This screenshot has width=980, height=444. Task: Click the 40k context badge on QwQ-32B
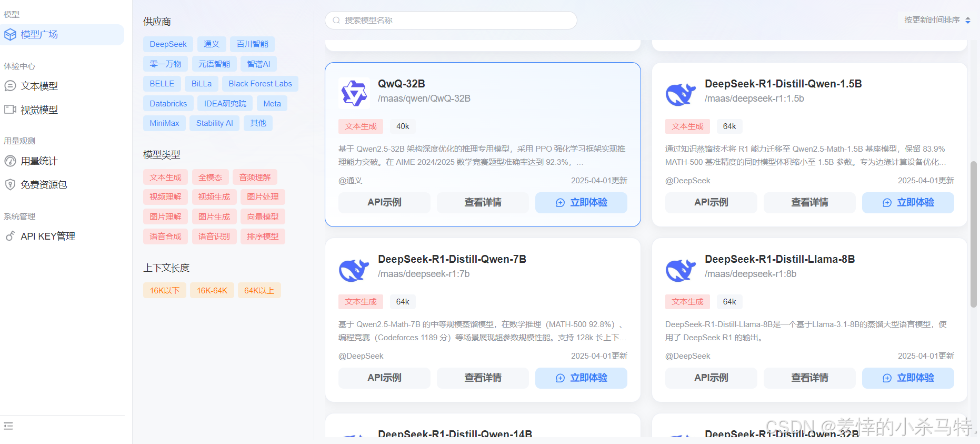pyautogui.click(x=403, y=126)
